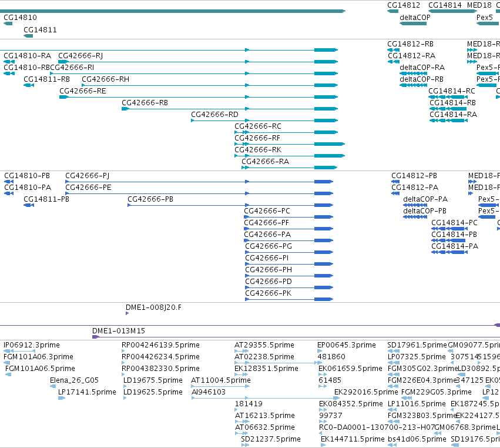
Task: Select protein CG42666-PJ
Action: (x=88, y=176)
